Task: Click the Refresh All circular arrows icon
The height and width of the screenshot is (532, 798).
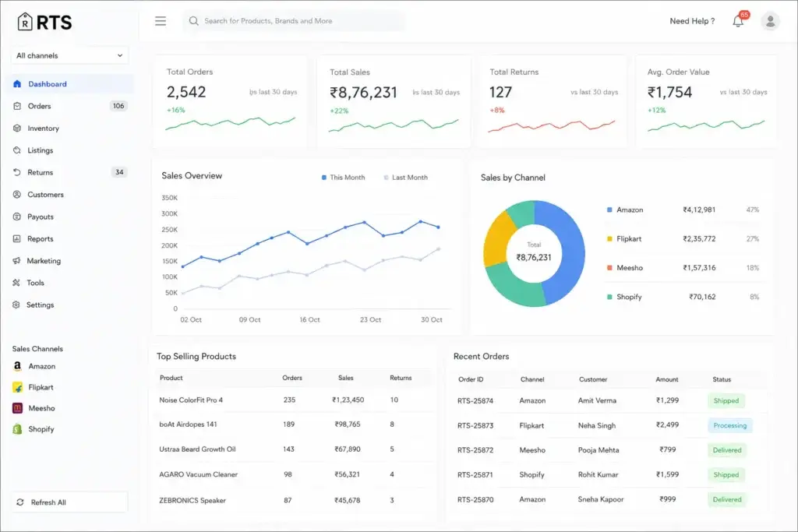Action: pos(20,502)
